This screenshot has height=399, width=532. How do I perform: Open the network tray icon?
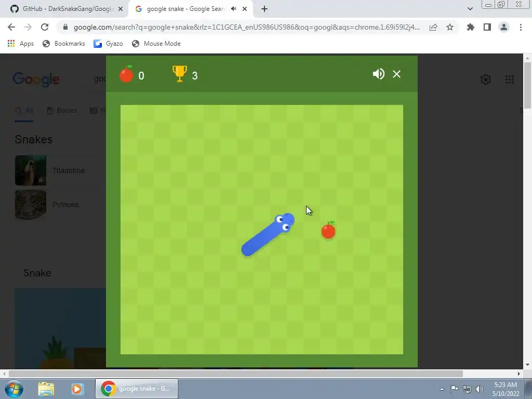(467, 389)
